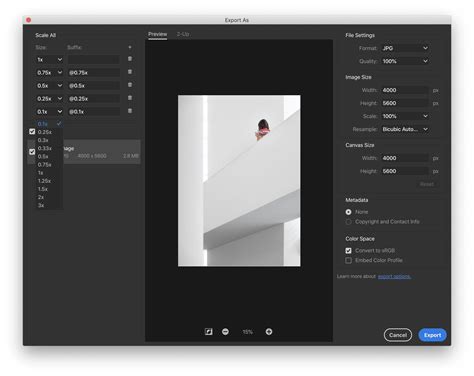Remove the @0.5x scale row with trash icon
The height and width of the screenshot is (376, 474).
coord(130,85)
